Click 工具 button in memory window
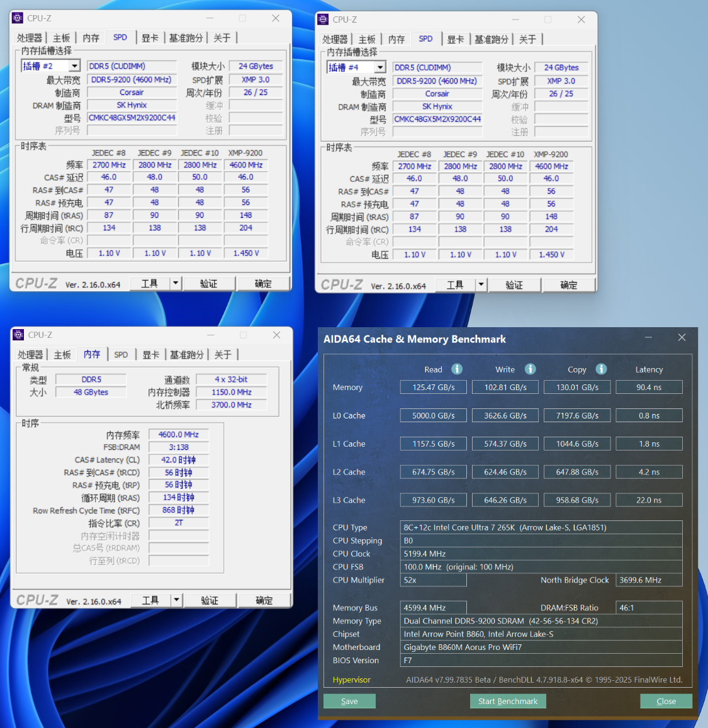The image size is (708, 728). click(x=150, y=600)
